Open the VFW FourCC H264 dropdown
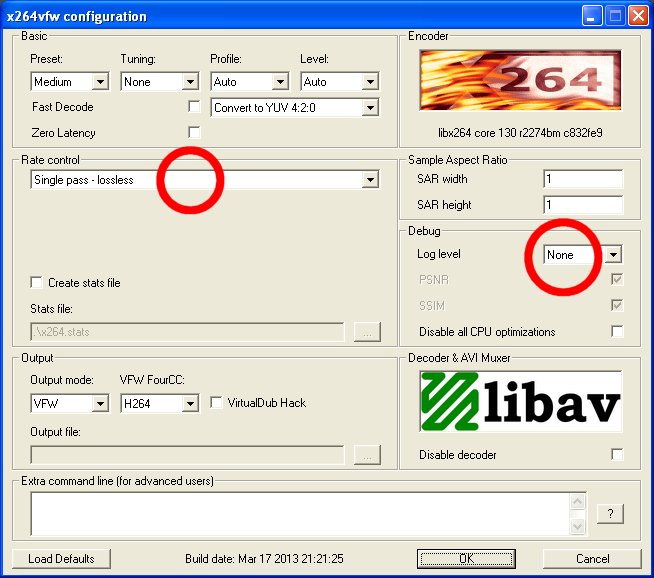The height and width of the screenshot is (578, 654). (x=160, y=403)
